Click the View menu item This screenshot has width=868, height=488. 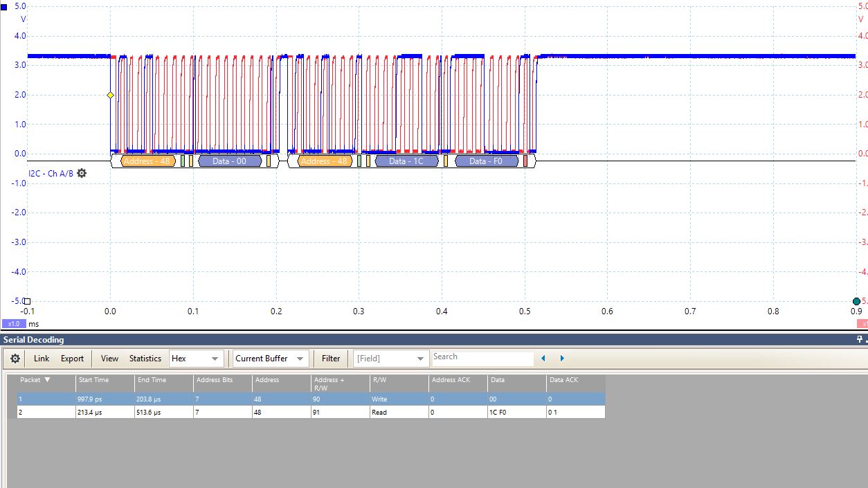pos(109,358)
